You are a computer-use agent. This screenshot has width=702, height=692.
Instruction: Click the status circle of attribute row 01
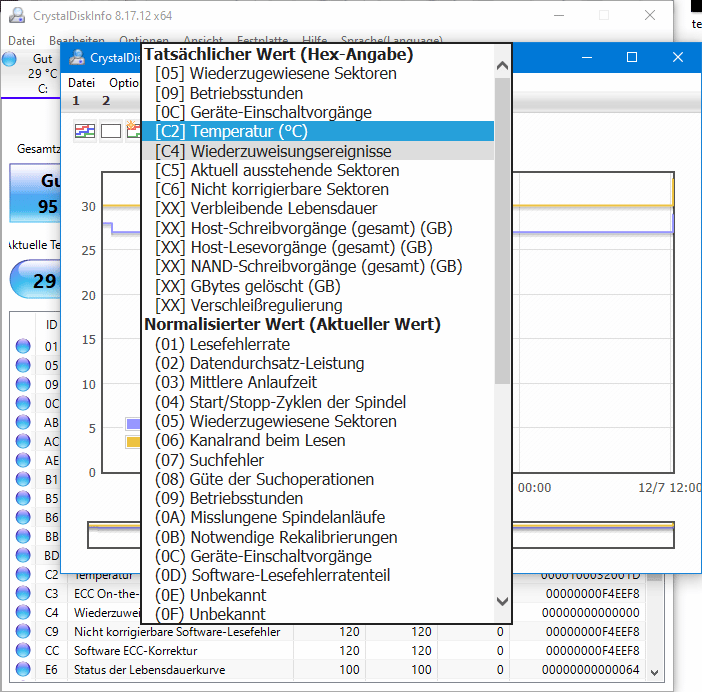click(x=23, y=346)
